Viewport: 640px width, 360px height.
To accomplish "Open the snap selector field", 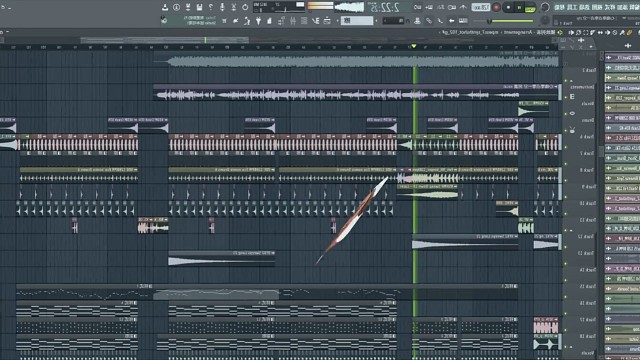I will pyautogui.click(x=393, y=20).
